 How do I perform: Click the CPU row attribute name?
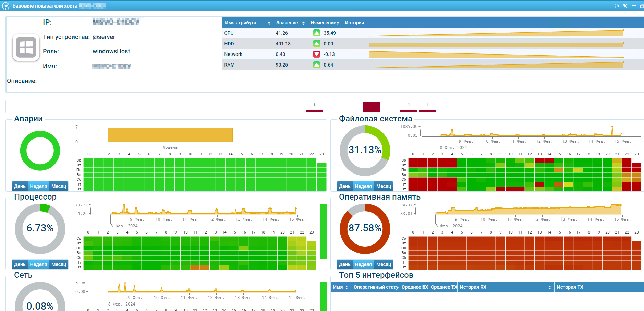click(229, 33)
